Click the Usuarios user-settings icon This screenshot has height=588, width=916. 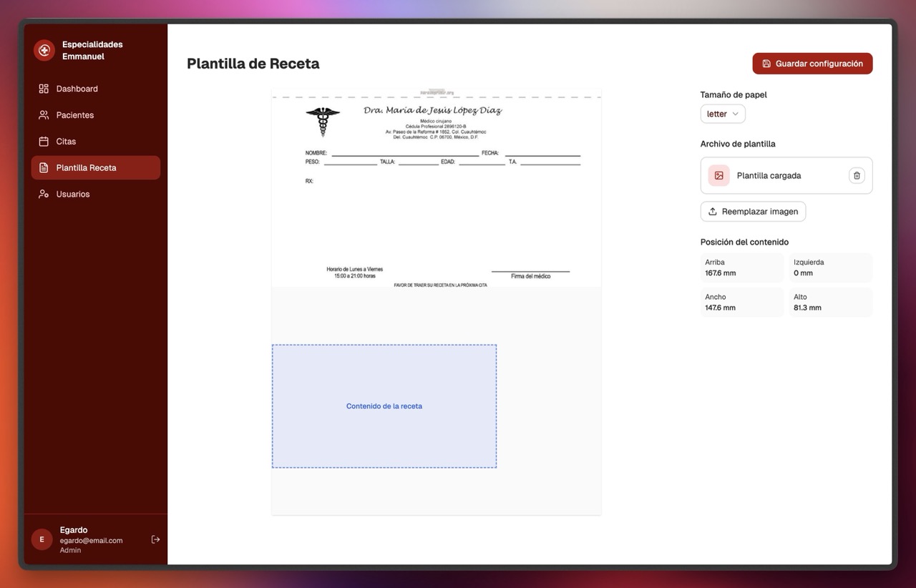(44, 194)
